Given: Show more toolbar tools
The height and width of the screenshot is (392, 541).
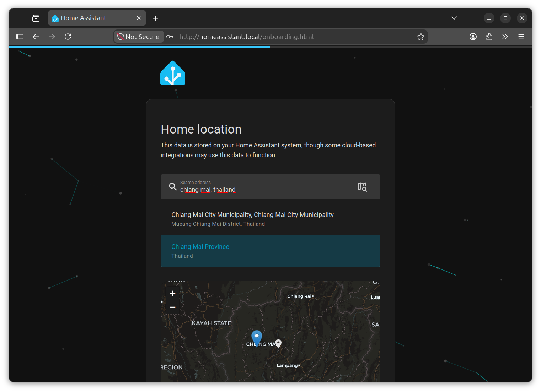Looking at the screenshot, I should [x=505, y=37].
